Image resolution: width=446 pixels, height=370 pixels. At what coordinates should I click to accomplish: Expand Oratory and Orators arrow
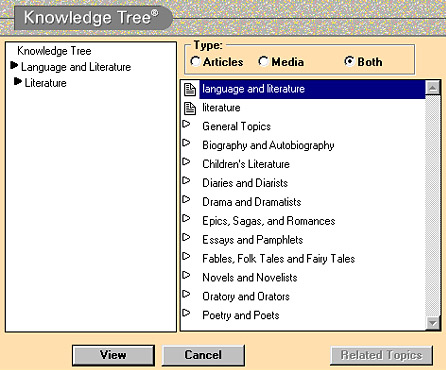coord(186,294)
